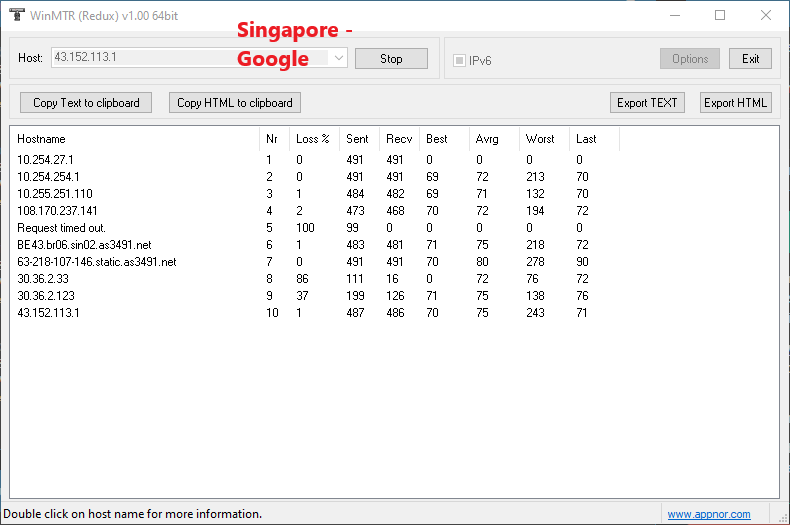
Task: Maximize the WinMTR window
Action: point(720,16)
